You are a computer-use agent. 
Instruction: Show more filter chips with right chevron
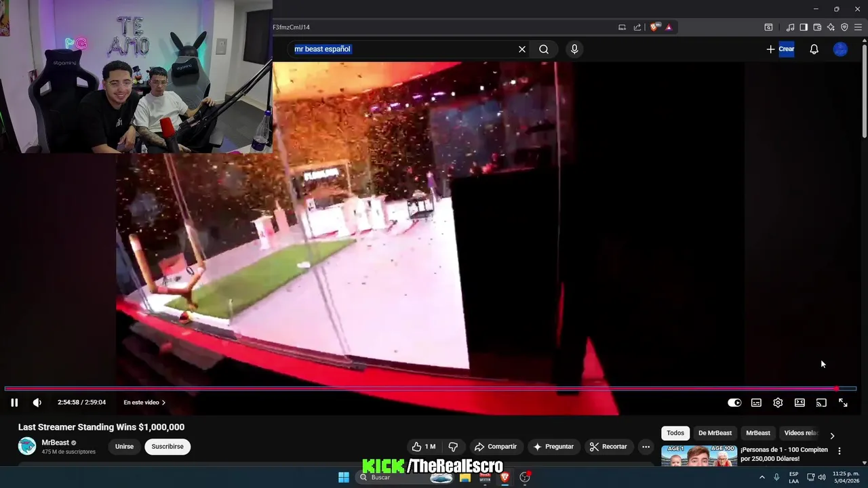pos(832,436)
